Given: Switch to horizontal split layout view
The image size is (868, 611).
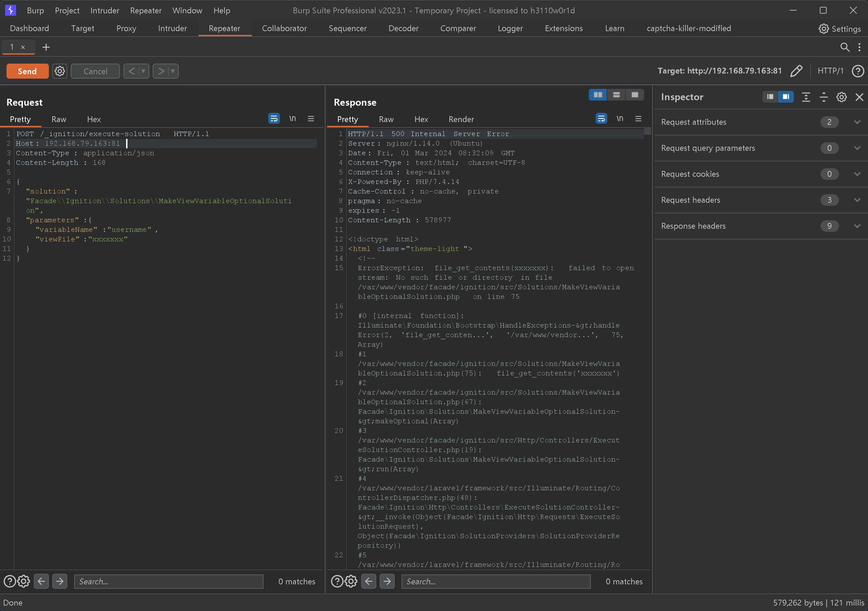Looking at the screenshot, I should pyautogui.click(x=616, y=95).
